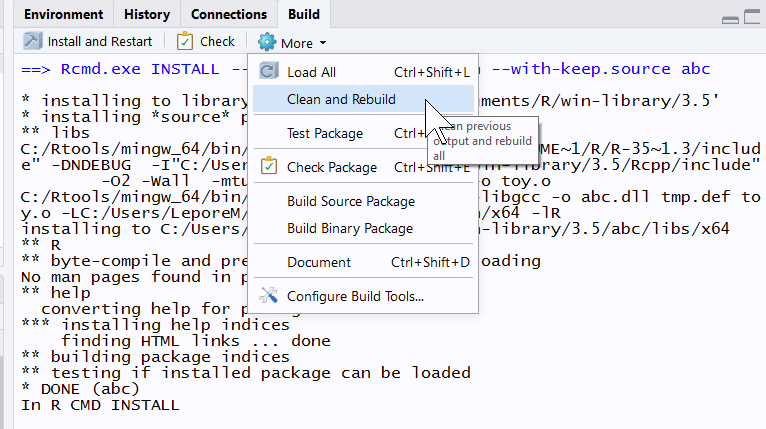Click the hammer icon beside Install and Restart
This screenshot has height=429, width=766.
(x=33, y=41)
